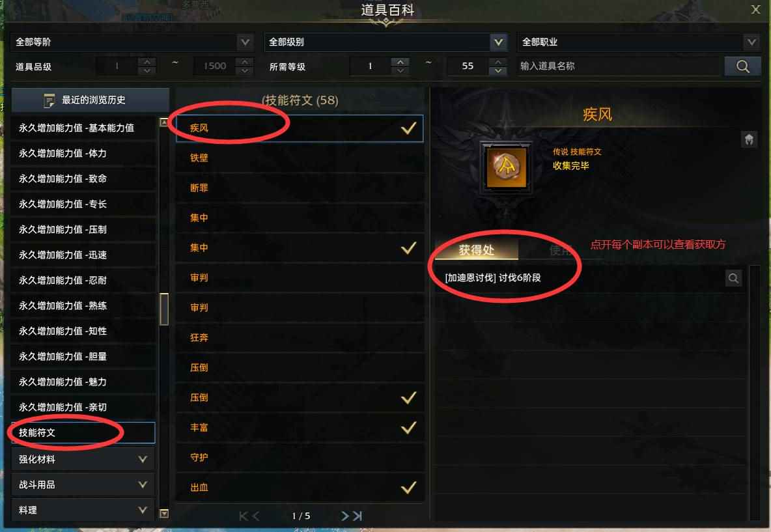
Task: Open 最近的浏览历史 button
Action: pyautogui.click(x=90, y=100)
